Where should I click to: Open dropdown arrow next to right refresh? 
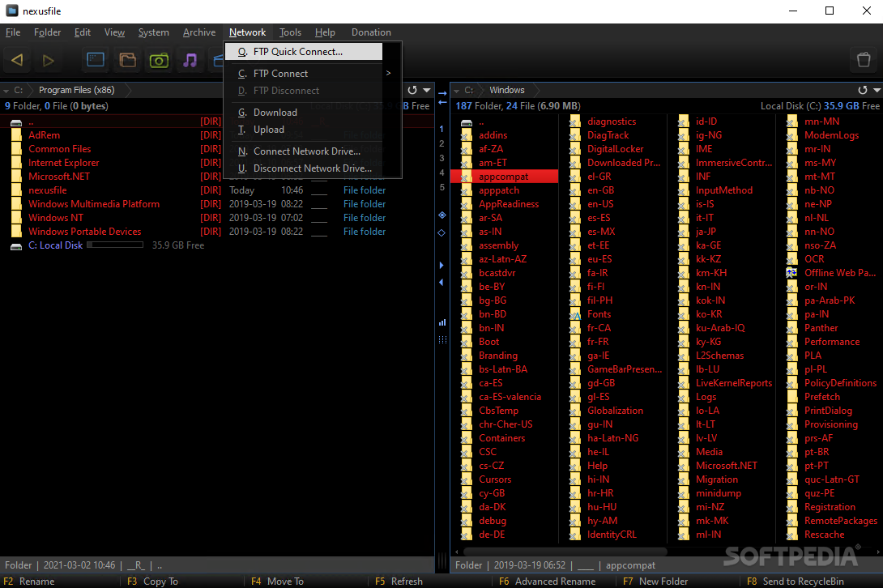pos(877,90)
